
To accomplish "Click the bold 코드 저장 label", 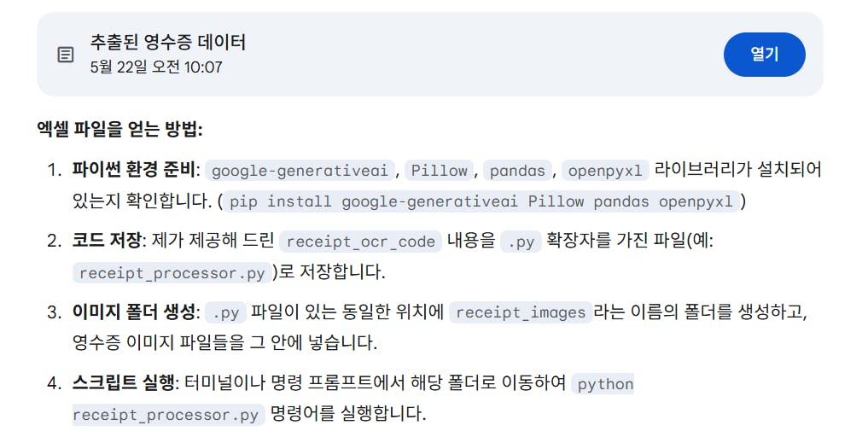I will pyautogui.click(x=107, y=241).
